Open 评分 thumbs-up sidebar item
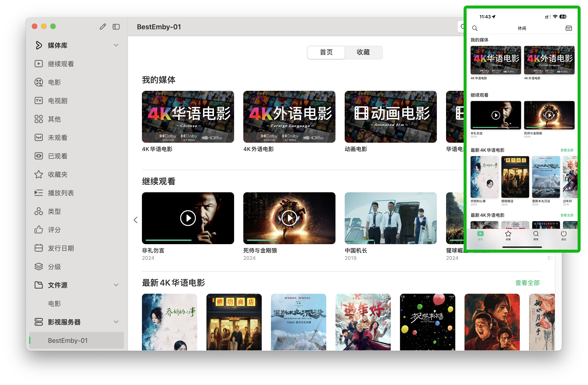Screen dimensions: 588x385 tap(54, 230)
